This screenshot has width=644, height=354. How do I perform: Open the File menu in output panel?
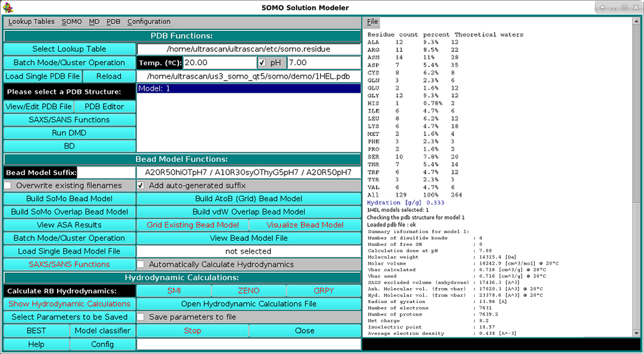[x=372, y=22]
